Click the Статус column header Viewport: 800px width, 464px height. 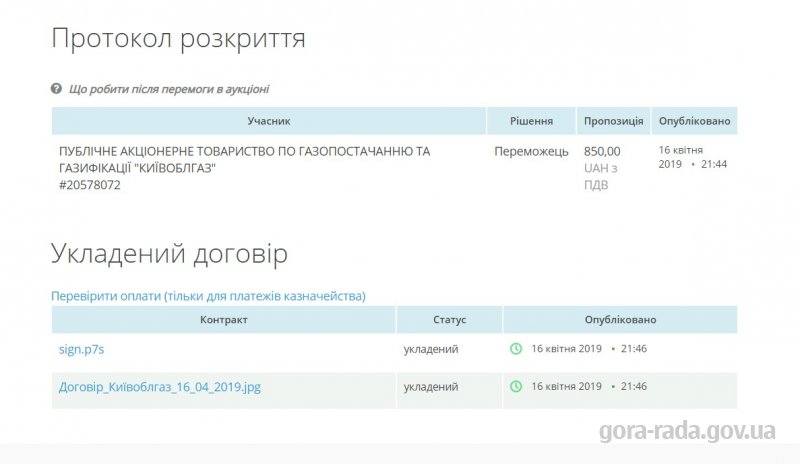tap(449, 320)
